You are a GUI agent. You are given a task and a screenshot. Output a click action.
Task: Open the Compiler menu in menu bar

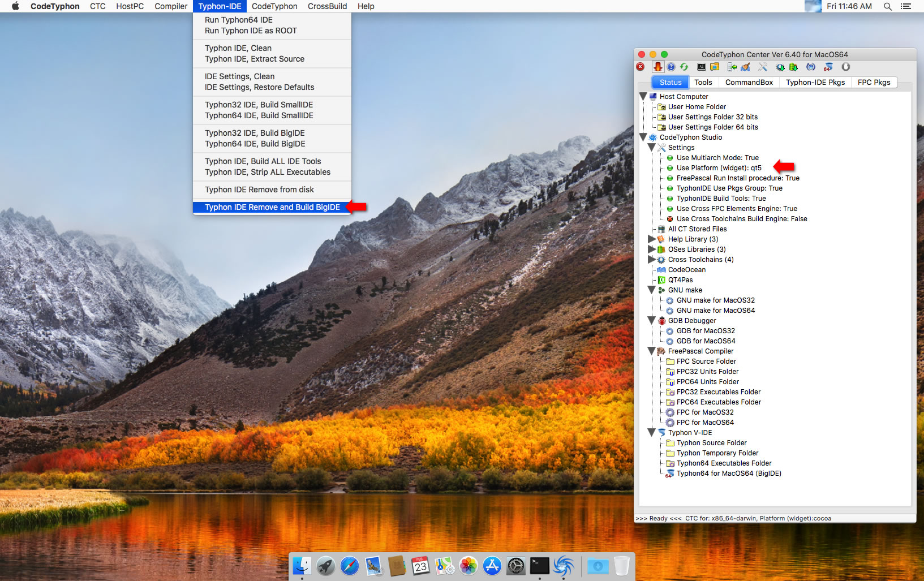[171, 6]
